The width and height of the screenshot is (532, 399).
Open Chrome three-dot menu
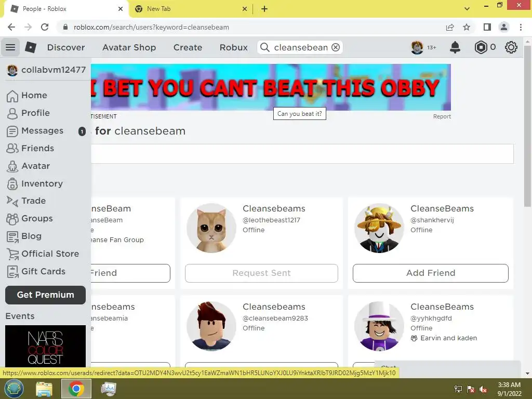pos(521,27)
